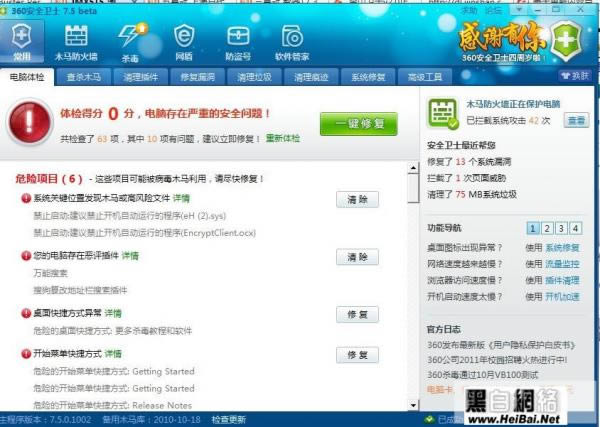Viewport: 600px width, 427px height.
Task: Click the green firewall status icon
Action: tap(443, 114)
